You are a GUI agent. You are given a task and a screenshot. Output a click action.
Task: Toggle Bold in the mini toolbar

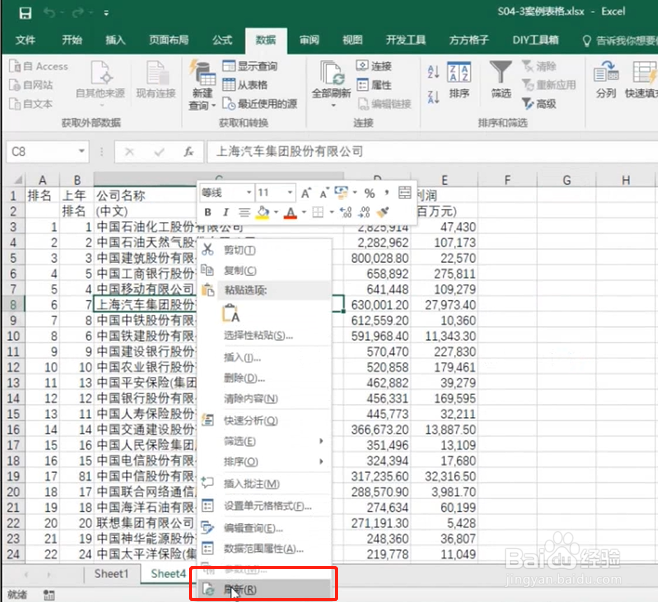click(x=208, y=212)
